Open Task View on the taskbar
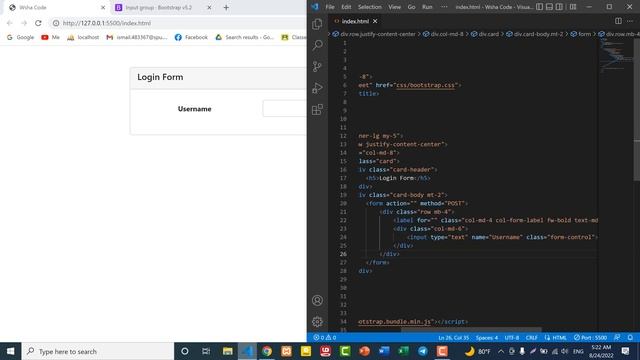The image size is (640, 360). tap(206, 351)
